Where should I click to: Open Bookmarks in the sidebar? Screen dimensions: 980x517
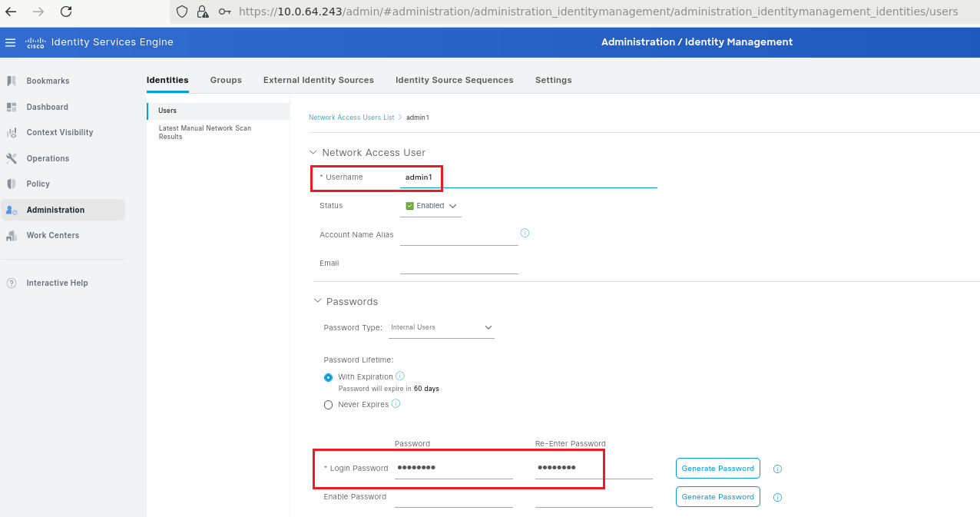48,81
